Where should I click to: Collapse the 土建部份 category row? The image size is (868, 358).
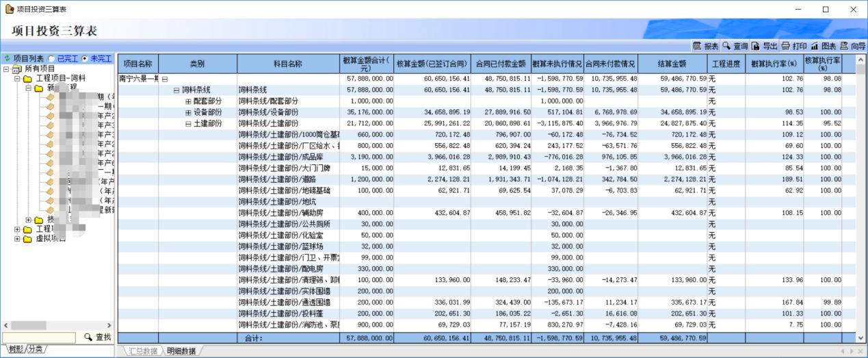coord(187,124)
